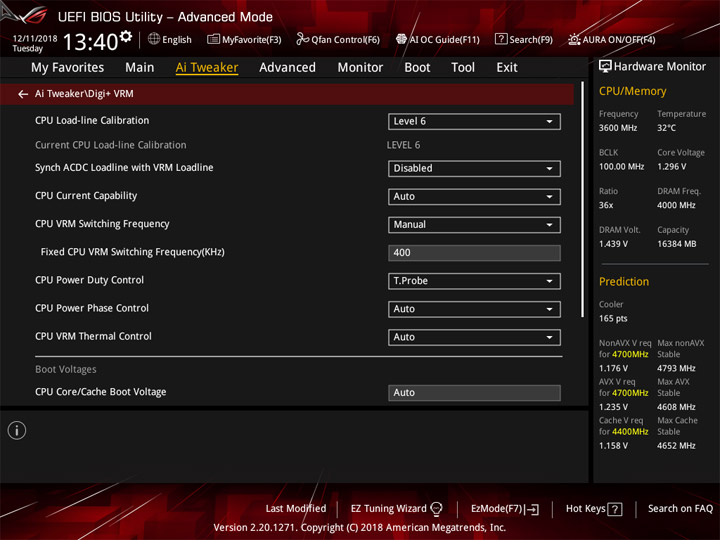Toggle AURA ON/OFF(F4)
720x540 pixels.
click(x=612, y=39)
